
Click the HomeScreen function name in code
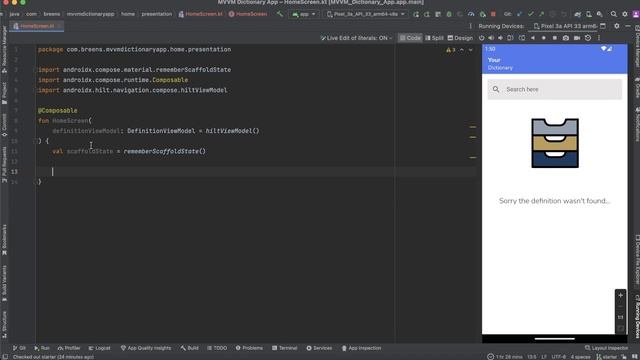70,121
